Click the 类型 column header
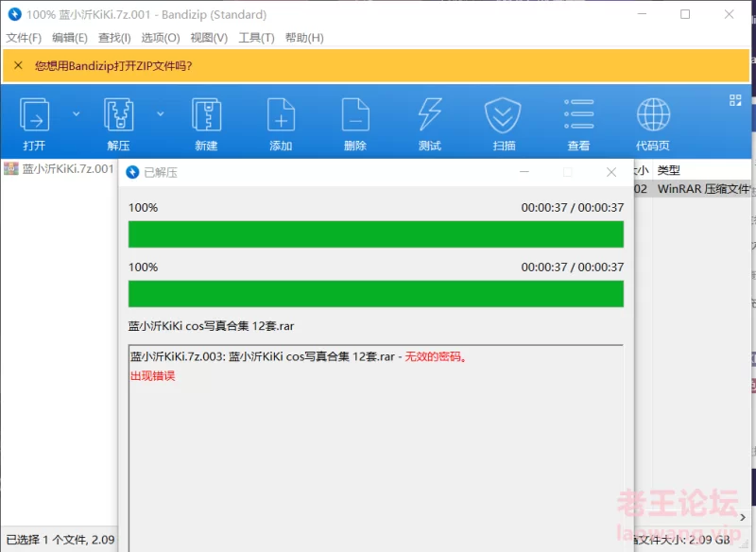This screenshot has height=552, width=756. 668,170
